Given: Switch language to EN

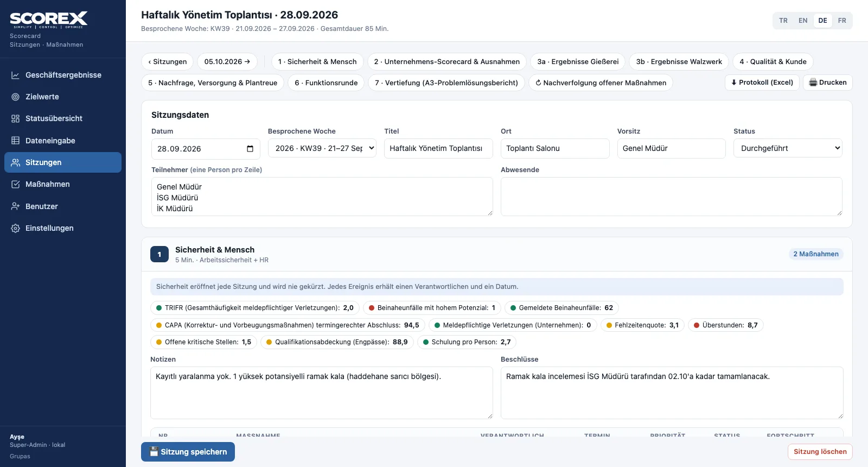Looking at the screenshot, I should tap(803, 21).
